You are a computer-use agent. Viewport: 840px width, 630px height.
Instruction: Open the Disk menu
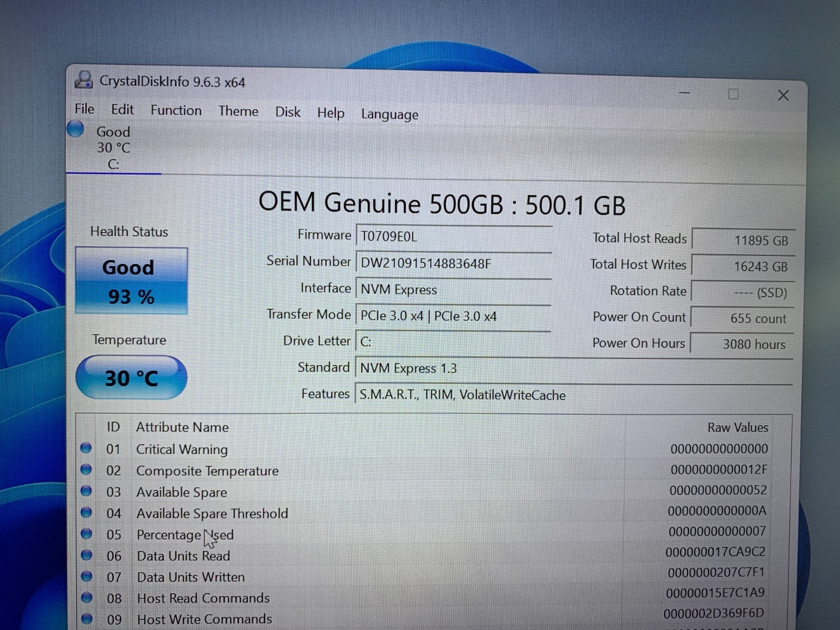(x=288, y=112)
